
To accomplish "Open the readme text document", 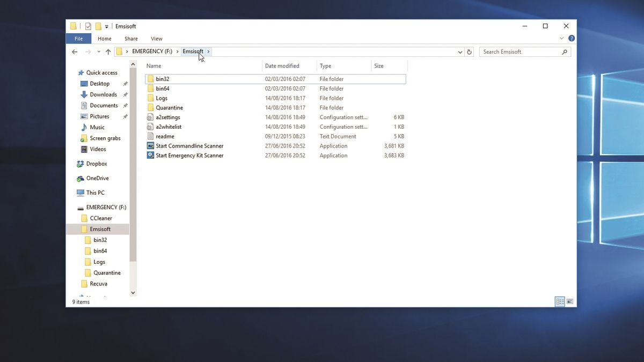I will 164,136.
